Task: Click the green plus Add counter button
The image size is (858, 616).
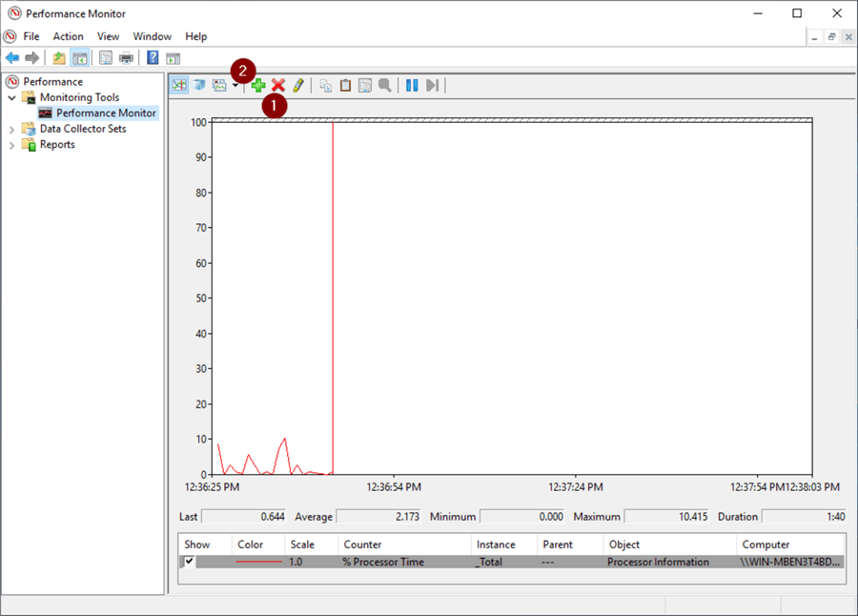Action: pos(258,86)
